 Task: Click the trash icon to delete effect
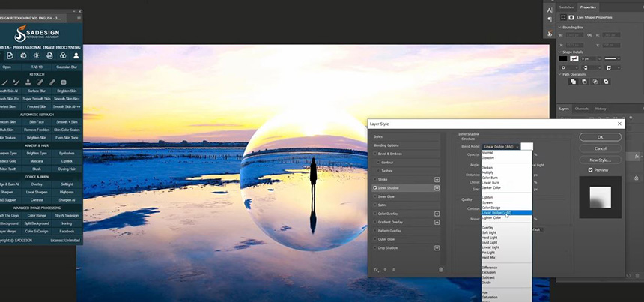click(440, 269)
